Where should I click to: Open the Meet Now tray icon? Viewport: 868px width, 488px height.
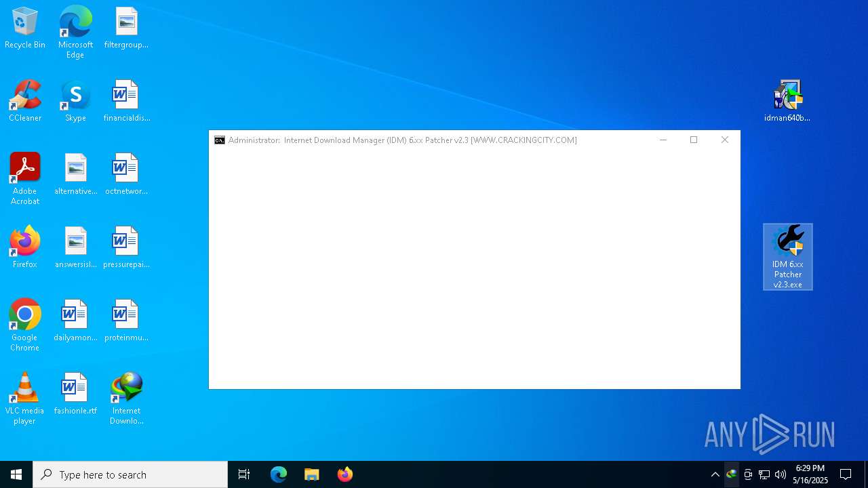tap(748, 474)
